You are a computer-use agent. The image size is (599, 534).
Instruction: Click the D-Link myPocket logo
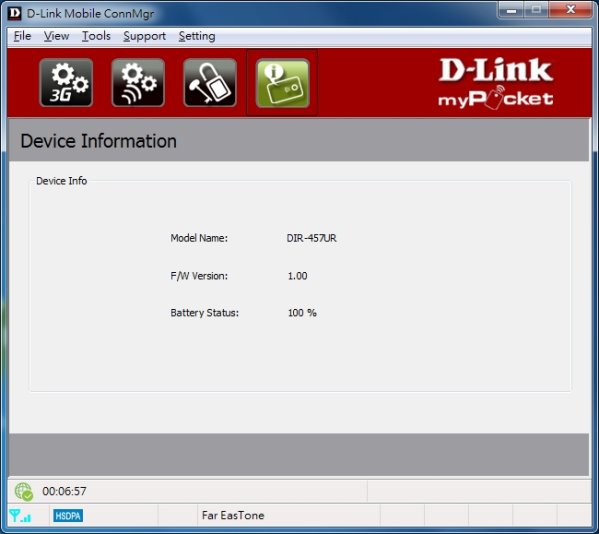point(495,83)
